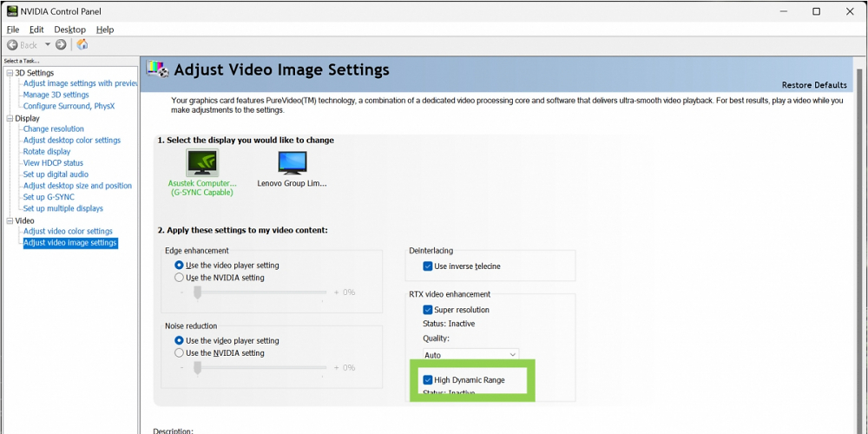This screenshot has width=868, height=434.
Task: Select the Lenovo Group display icon
Action: 293,162
